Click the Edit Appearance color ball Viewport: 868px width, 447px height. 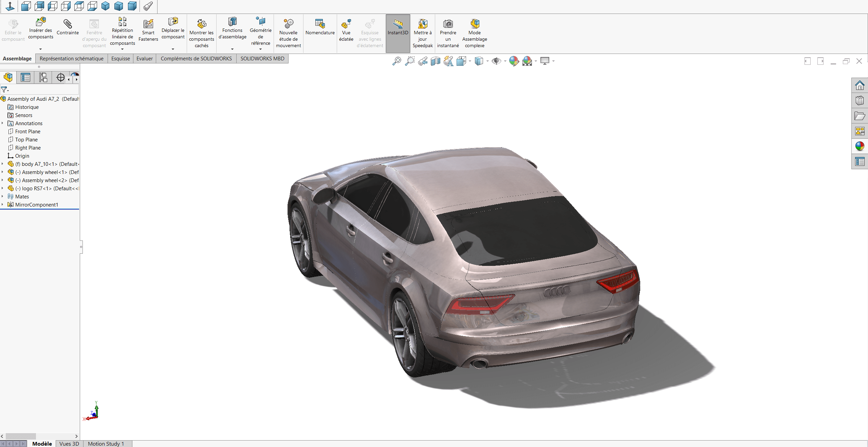514,61
